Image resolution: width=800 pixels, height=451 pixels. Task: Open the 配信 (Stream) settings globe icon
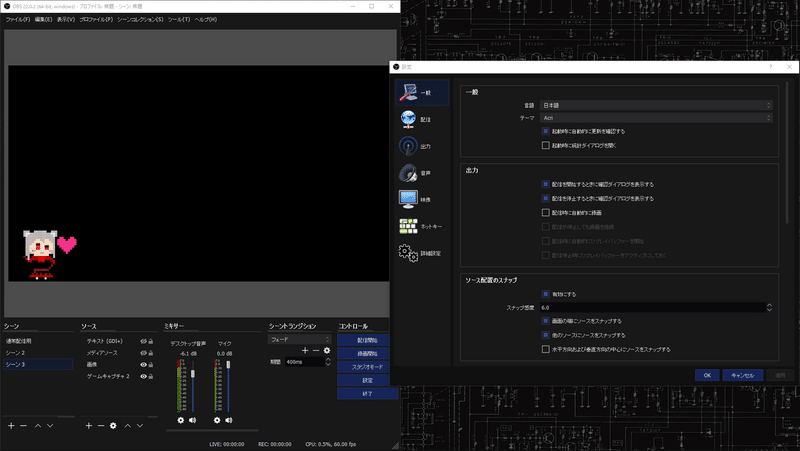pyautogui.click(x=408, y=119)
